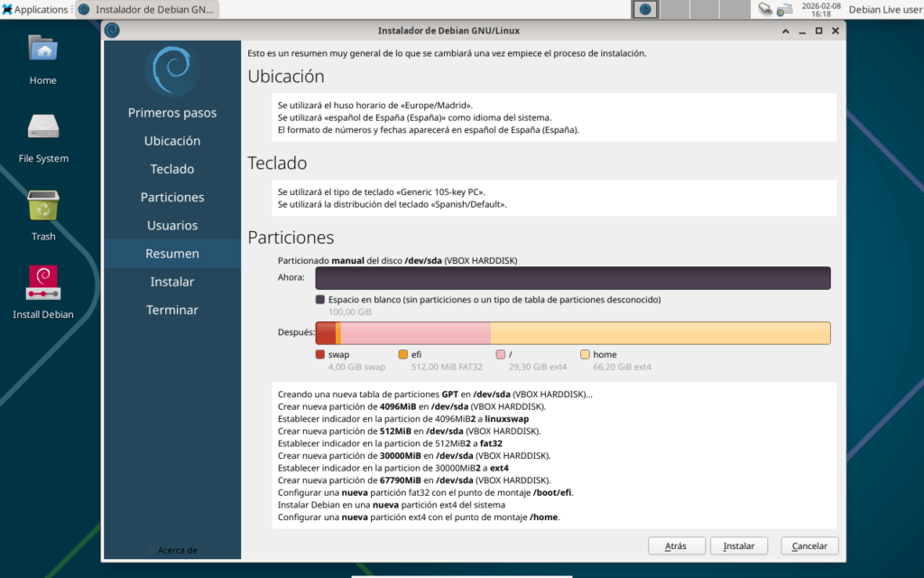Open the Acerca de link
Screen dimensions: 924x578
(x=177, y=550)
